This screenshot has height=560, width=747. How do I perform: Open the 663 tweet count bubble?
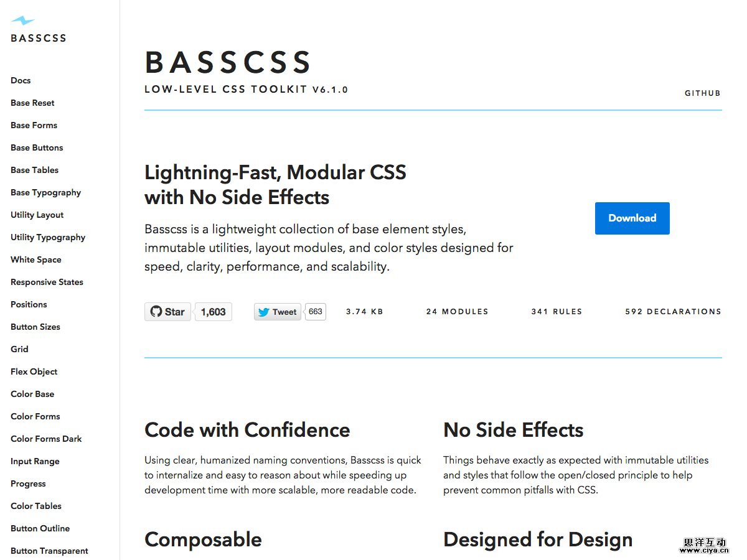[316, 312]
